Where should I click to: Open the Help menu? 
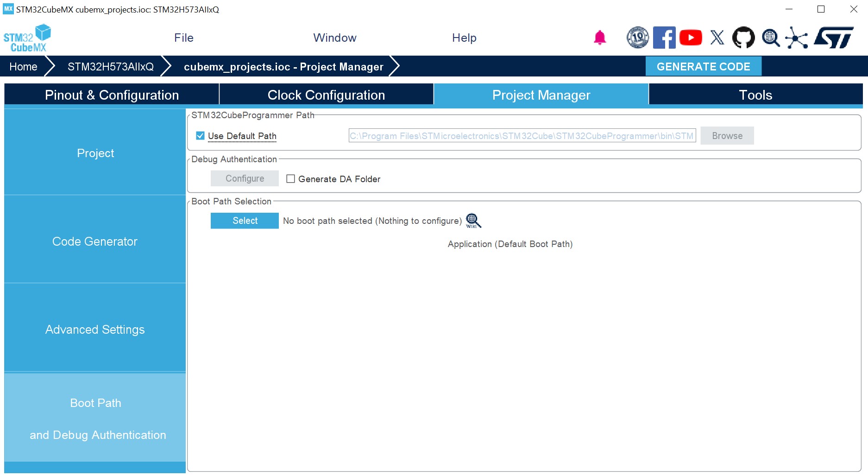pos(464,38)
